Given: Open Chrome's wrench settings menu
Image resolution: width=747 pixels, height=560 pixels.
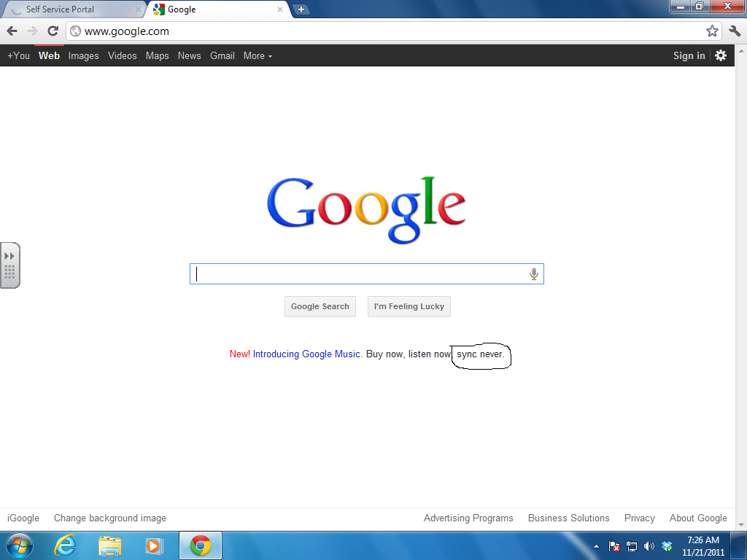Looking at the screenshot, I should pos(734,31).
